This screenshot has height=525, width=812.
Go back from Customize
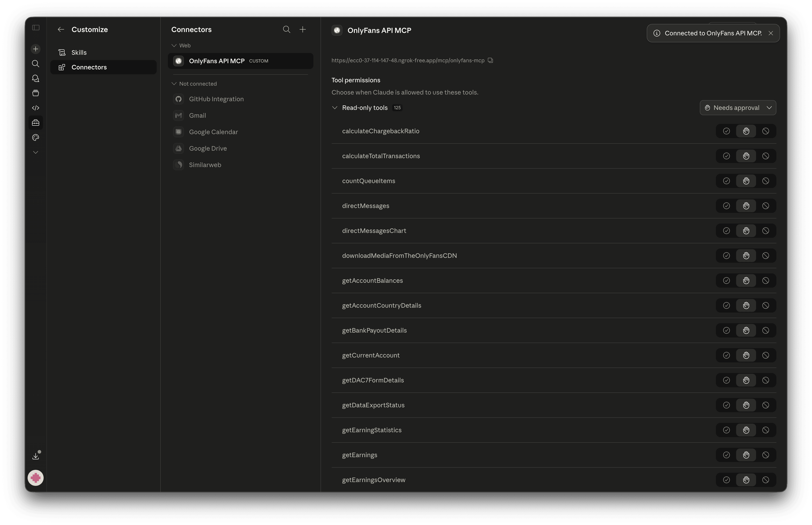tap(61, 30)
